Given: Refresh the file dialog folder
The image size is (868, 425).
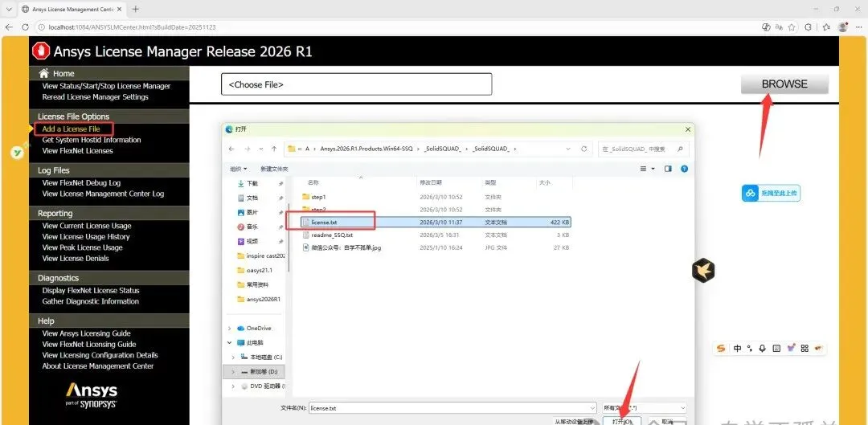Looking at the screenshot, I should [584, 149].
